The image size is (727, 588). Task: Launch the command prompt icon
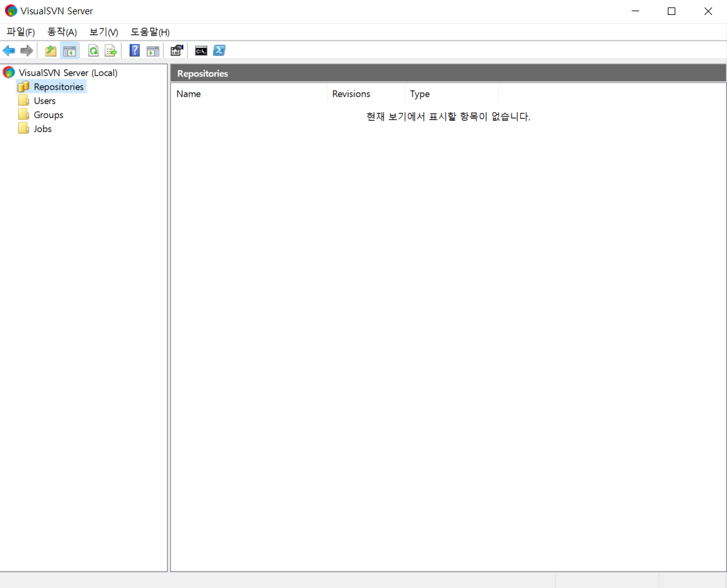201,50
